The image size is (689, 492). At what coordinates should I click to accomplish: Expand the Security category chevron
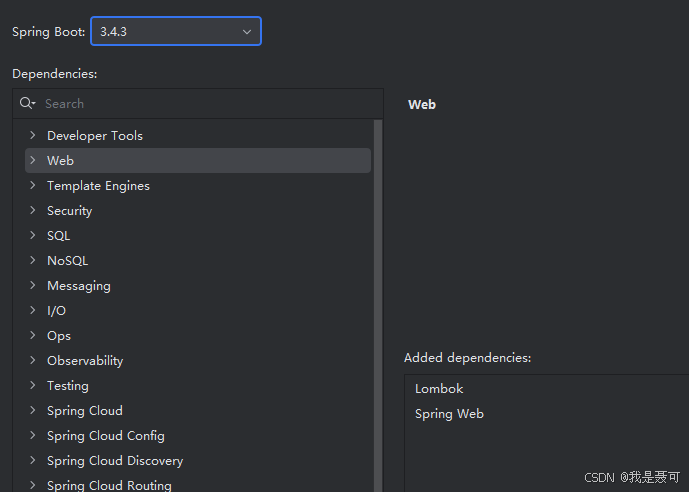tap(33, 210)
